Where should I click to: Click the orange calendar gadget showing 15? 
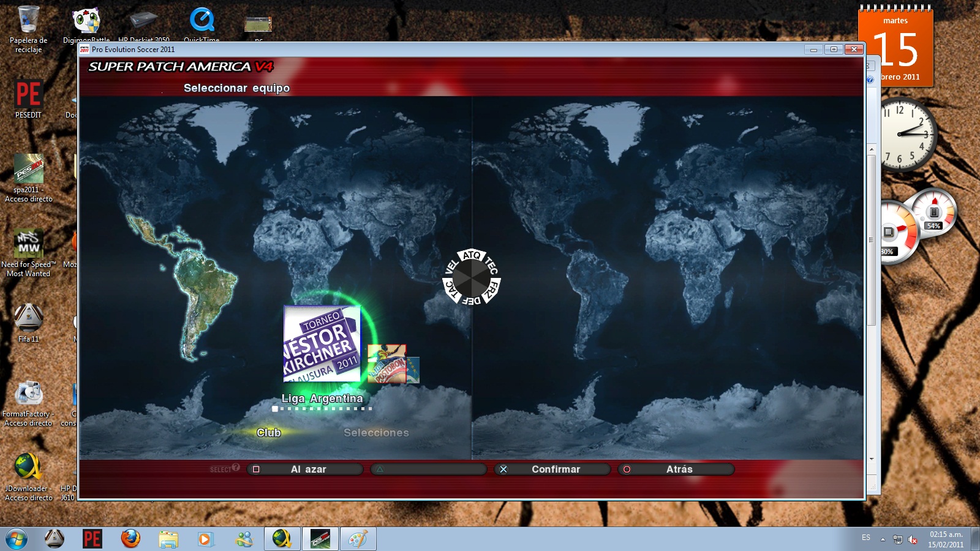click(x=895, y=47)
